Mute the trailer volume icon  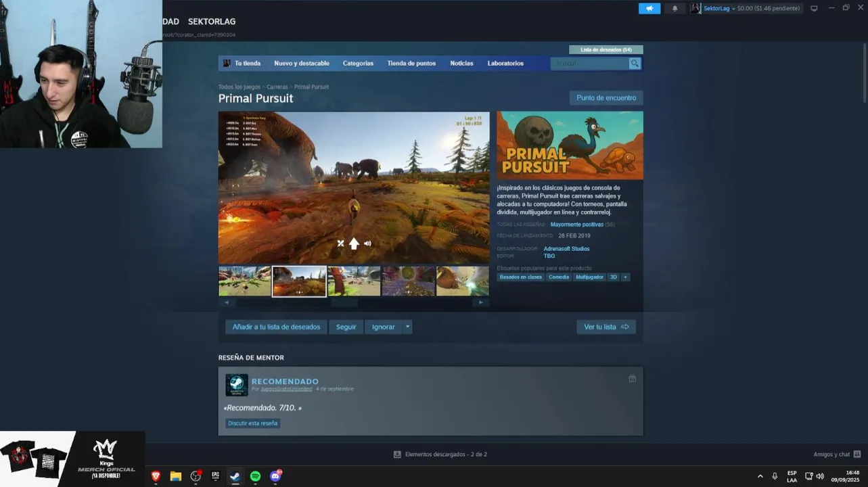(x=367, y=243)
